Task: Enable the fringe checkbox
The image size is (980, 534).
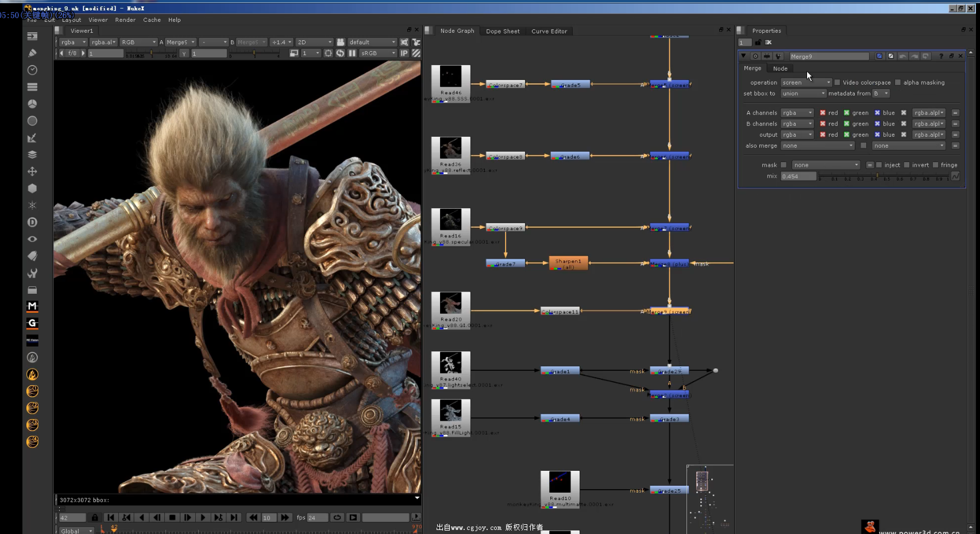Action: [x=935, y=165]
